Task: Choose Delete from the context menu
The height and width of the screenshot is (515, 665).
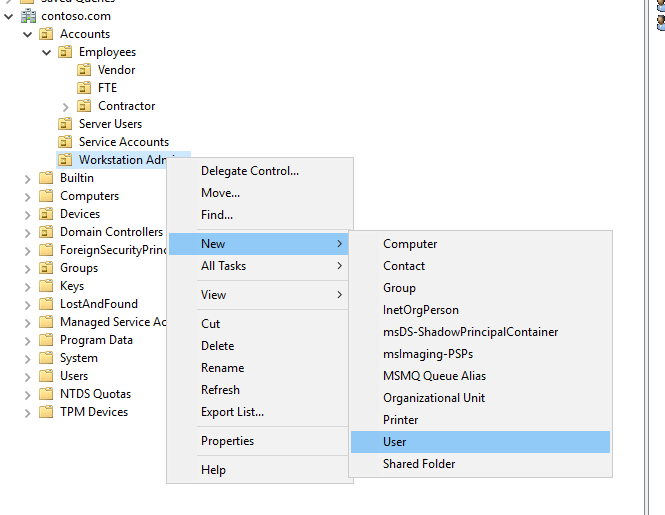Action: click(x=259, y=346)
